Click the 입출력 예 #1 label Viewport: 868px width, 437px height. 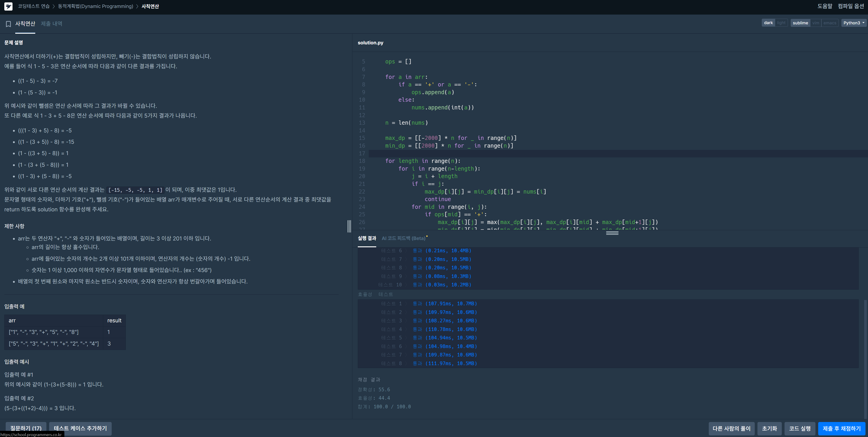point(18,375)
